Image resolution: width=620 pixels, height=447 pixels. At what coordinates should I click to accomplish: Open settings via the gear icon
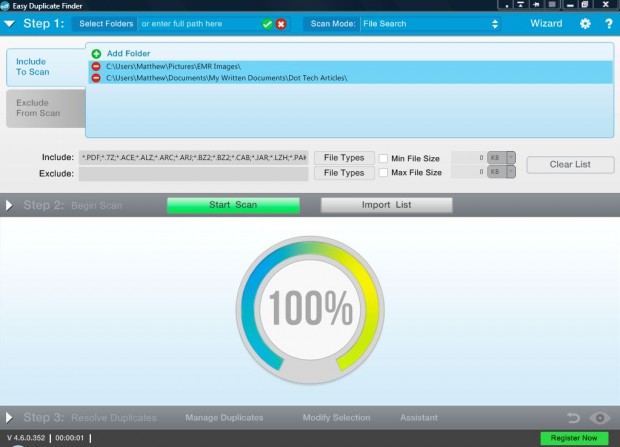pyautogui.click(x=585, y=24)
